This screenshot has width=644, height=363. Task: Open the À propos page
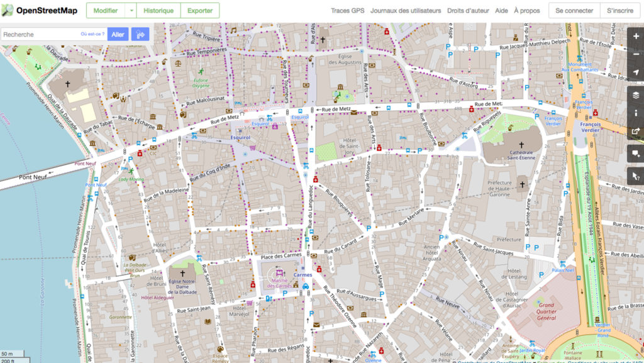point(527,11)
